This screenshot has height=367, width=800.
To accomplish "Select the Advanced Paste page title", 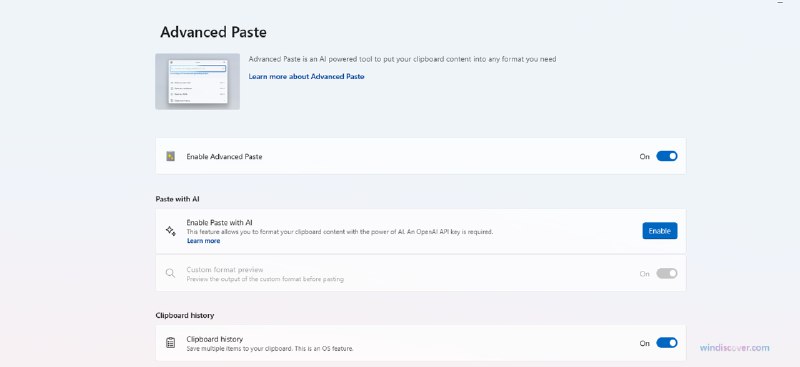I will point(213,32).
